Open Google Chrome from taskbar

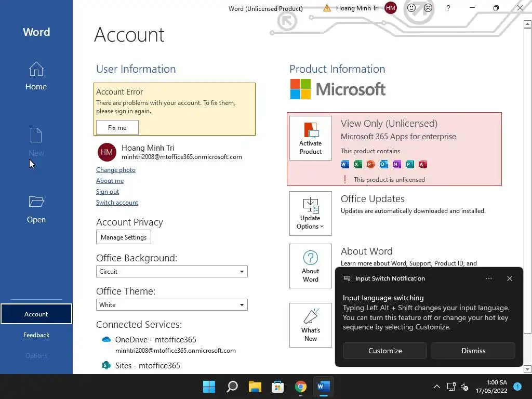(301, 387)
